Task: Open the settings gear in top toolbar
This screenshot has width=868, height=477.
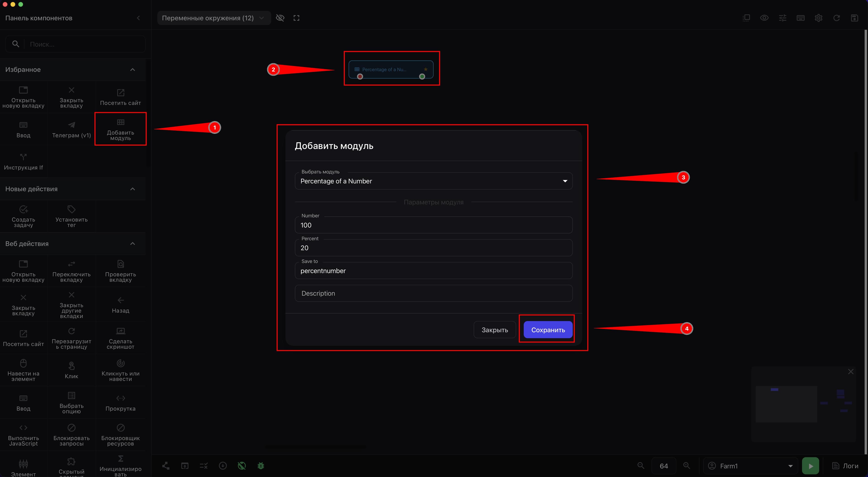Action: tap(818, 18)
